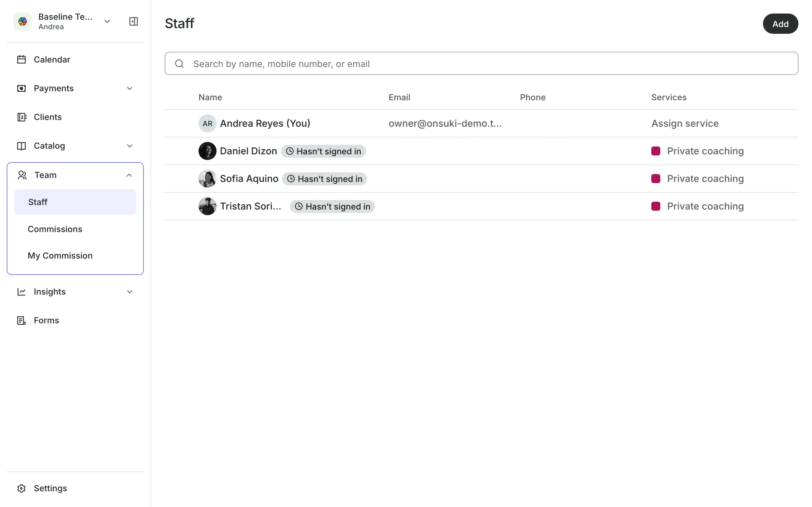Click the Clients address book icon

[x=21, y=117]
